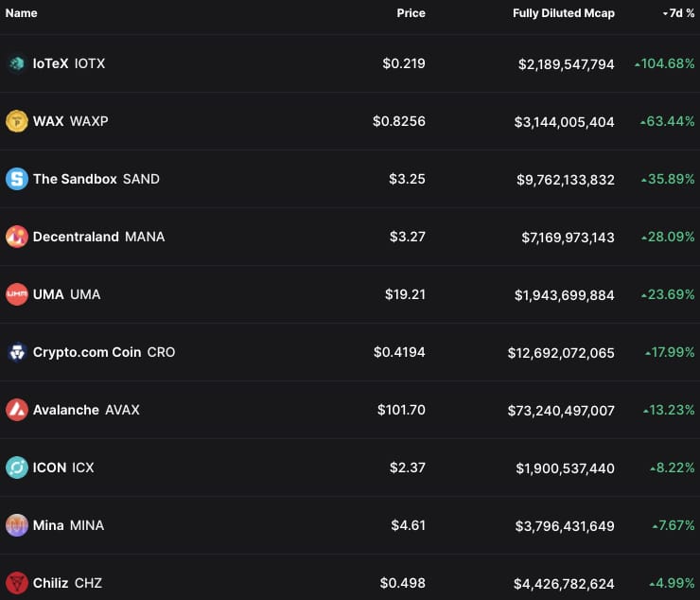
Task: Click the Chiliz logo icon
Action: (x=16, y=583)
